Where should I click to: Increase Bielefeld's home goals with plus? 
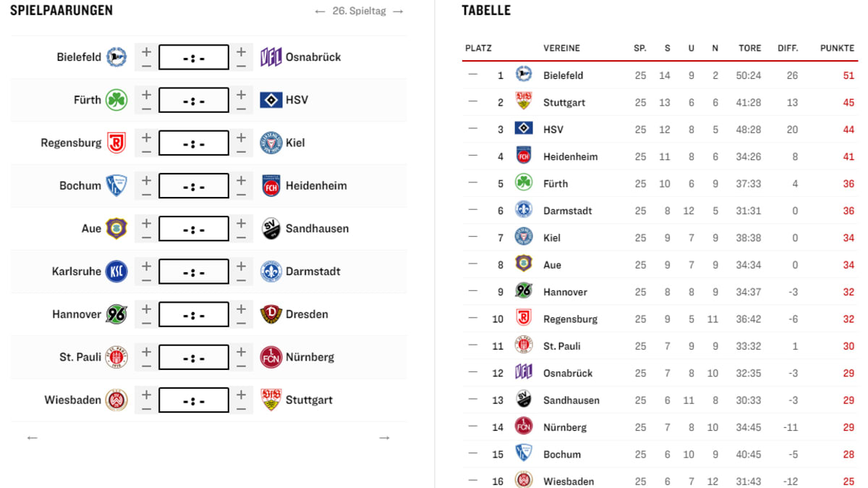point(146,51)
